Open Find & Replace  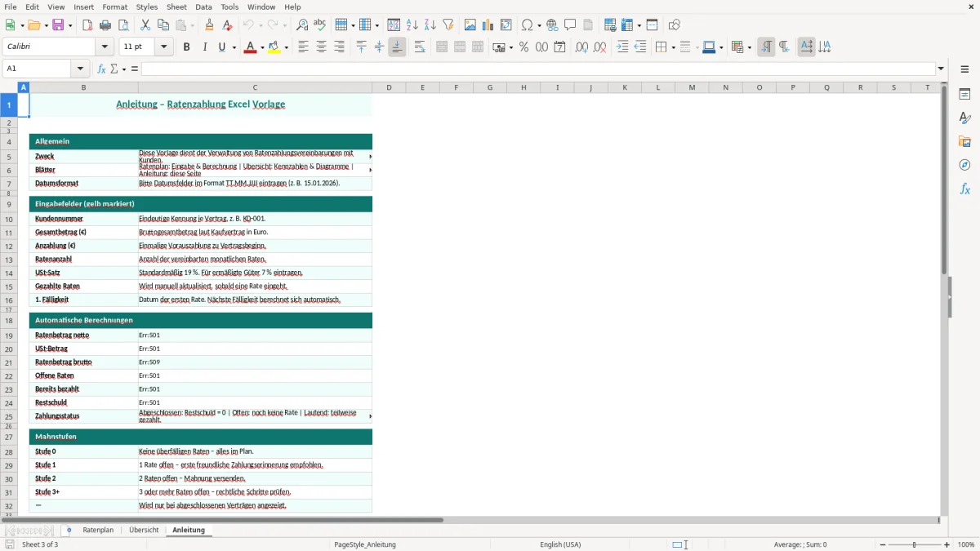pyautogui.click(x=302, y=25)
